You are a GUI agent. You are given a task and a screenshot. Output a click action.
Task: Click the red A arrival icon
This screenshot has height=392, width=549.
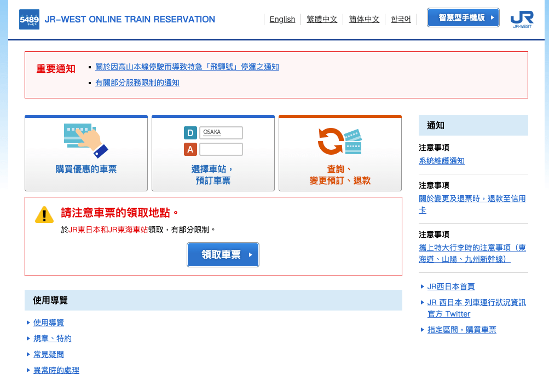coord(190,149)
